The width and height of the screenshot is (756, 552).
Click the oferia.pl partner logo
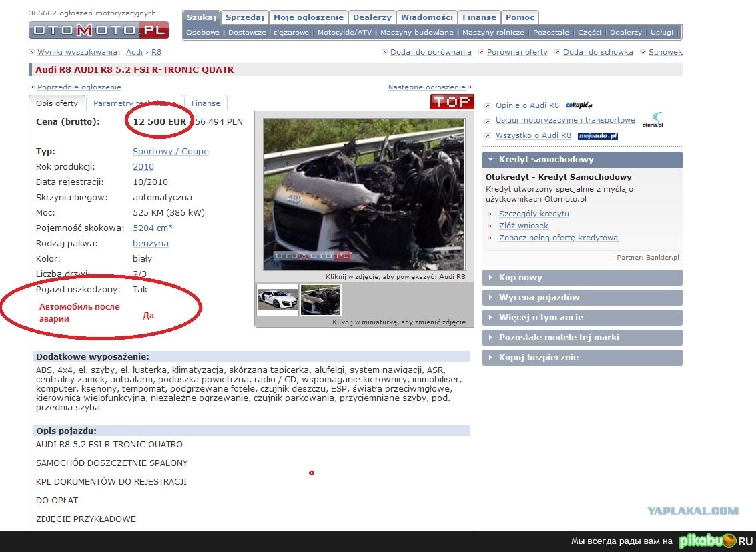pos(652,121)
